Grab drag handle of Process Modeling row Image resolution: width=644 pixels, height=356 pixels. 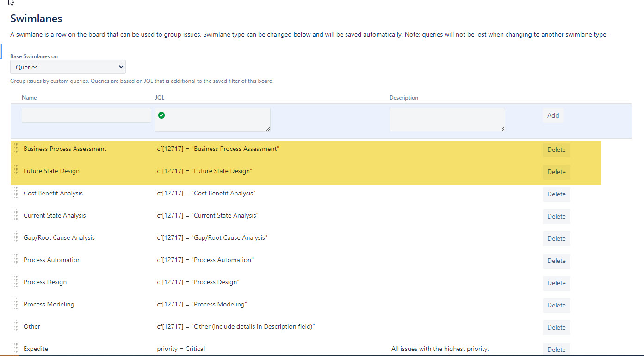(x=16, y=304)
